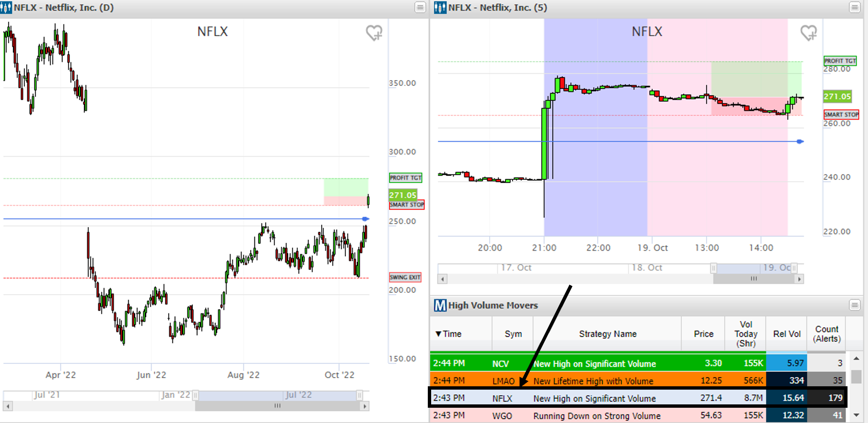
Task: Click the 5.97 relative volume cell
Action: 787,363
